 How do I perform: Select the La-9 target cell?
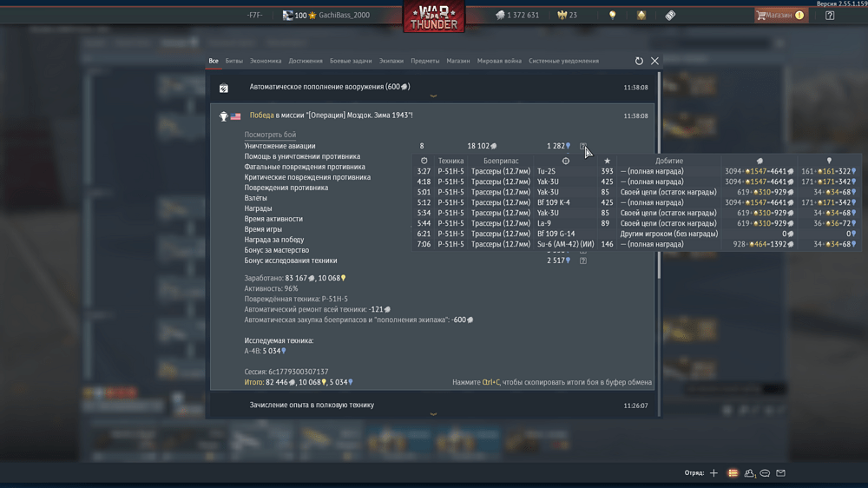pyautogui.click(x=544, y=223)
